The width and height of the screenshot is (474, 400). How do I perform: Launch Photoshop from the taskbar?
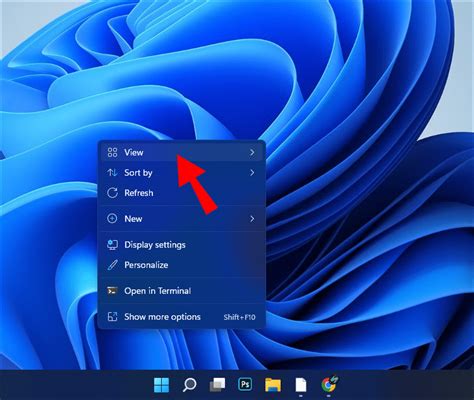pyautogui.click(x=245, y=384)
